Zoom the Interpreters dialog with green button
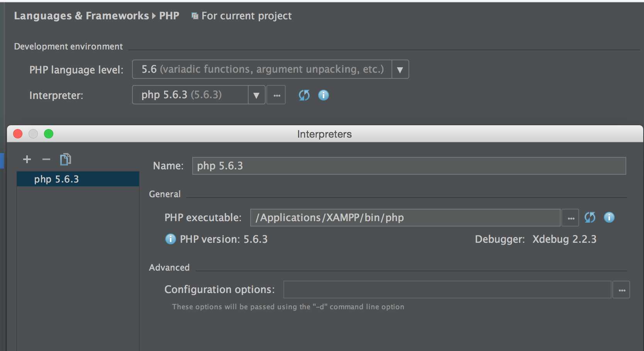The height and width of the screenshot is (351, 644). [x=49, y=134]
